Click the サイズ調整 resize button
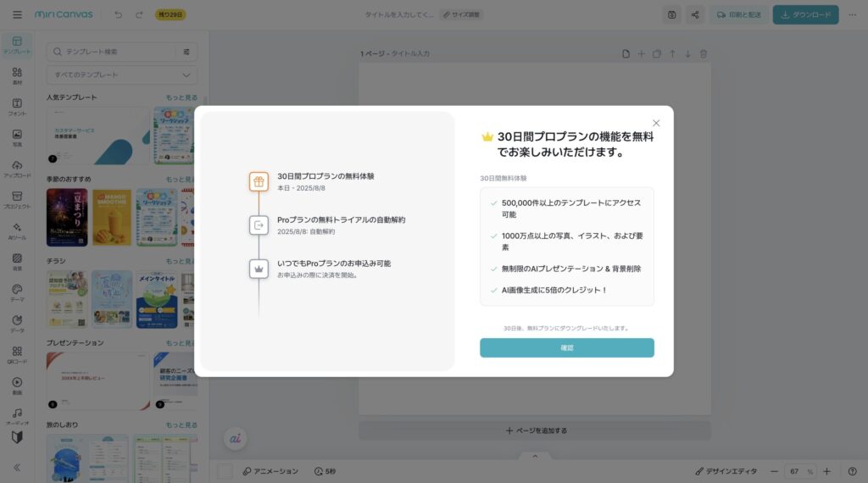Screen dimensions: 868x483 [461, 14]
